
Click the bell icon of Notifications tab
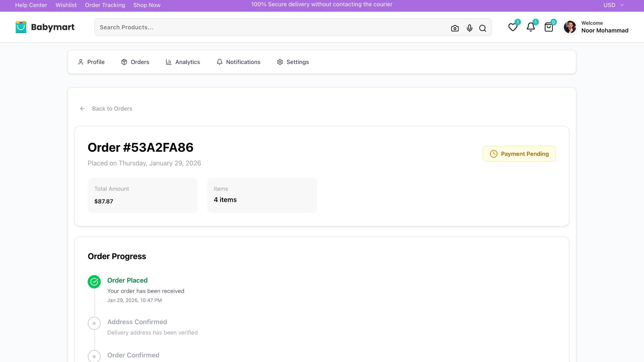coord(219,62)
